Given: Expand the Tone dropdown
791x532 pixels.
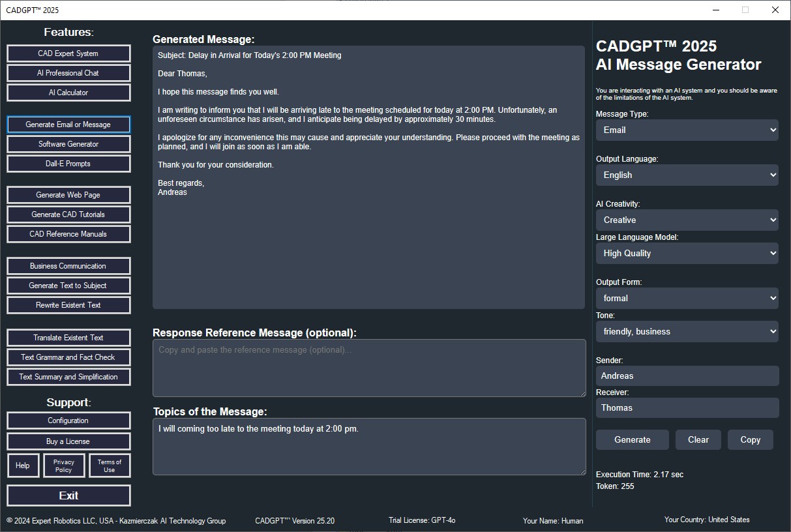Looking at the screenshot, I should pyautogui.click(x=687, y=331).
